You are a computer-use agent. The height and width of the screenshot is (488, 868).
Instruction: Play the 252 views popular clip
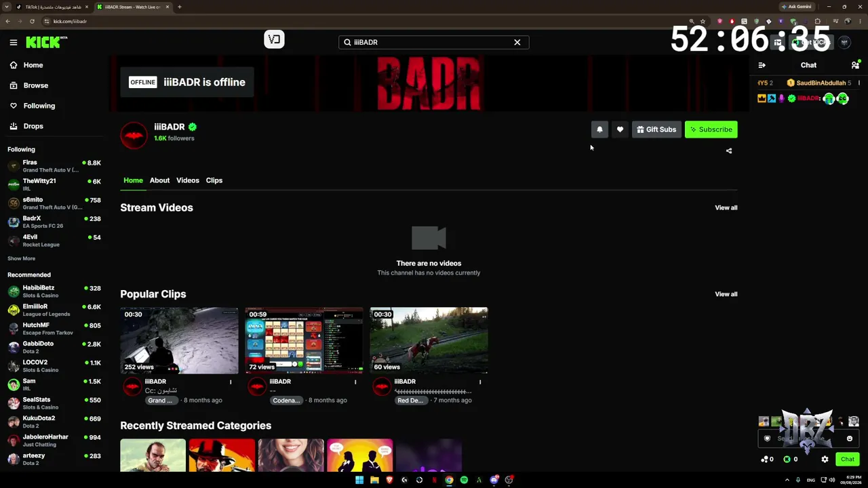coord(179,340)
